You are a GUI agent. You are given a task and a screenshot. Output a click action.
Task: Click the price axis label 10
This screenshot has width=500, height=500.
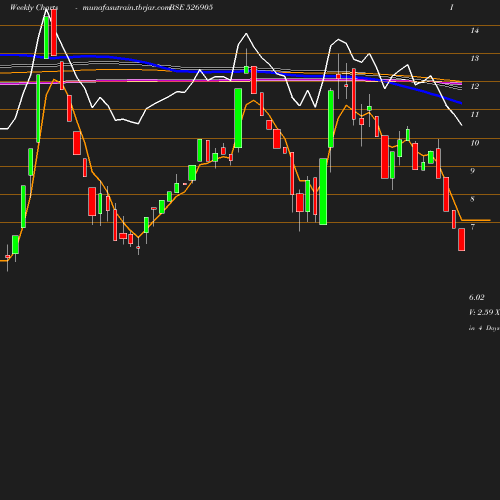(475, 143)
